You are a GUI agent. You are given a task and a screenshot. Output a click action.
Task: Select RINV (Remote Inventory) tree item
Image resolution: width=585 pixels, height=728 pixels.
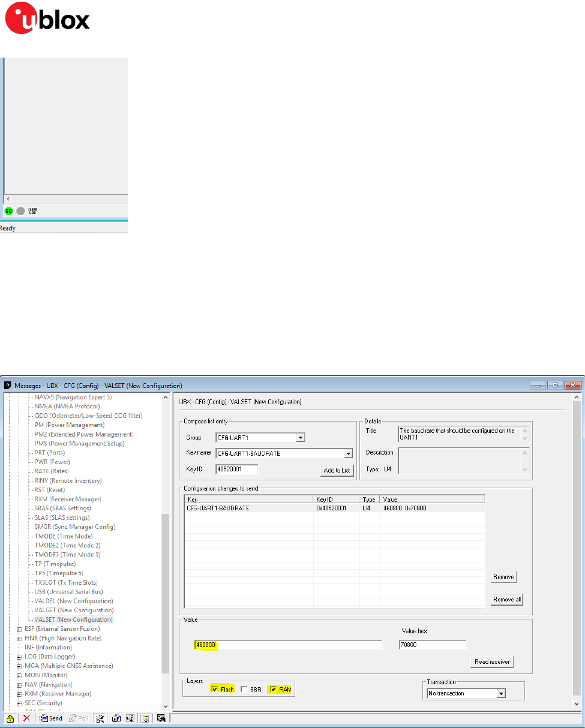coord(68,480)
